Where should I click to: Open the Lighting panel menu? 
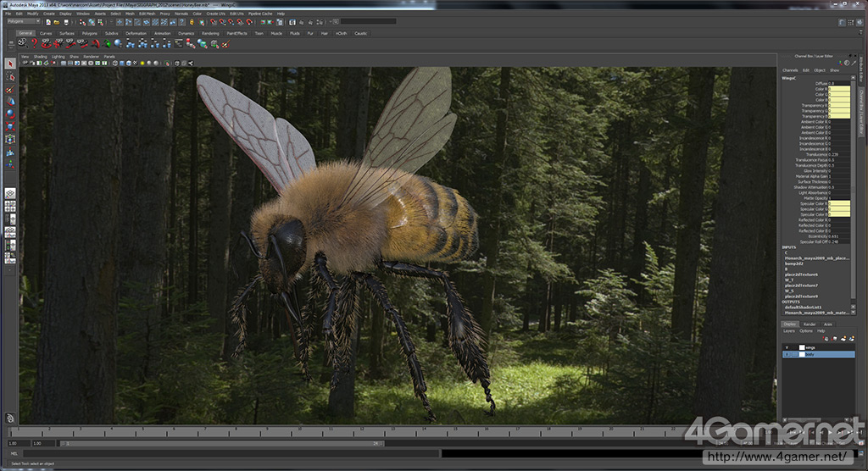pyautogui.click(x=58, y=57)
